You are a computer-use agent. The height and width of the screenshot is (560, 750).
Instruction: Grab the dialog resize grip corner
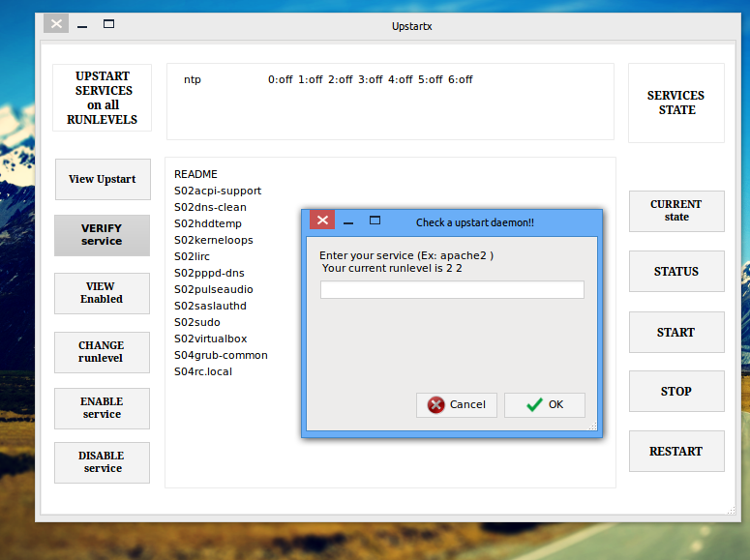(x=592, y=427)
